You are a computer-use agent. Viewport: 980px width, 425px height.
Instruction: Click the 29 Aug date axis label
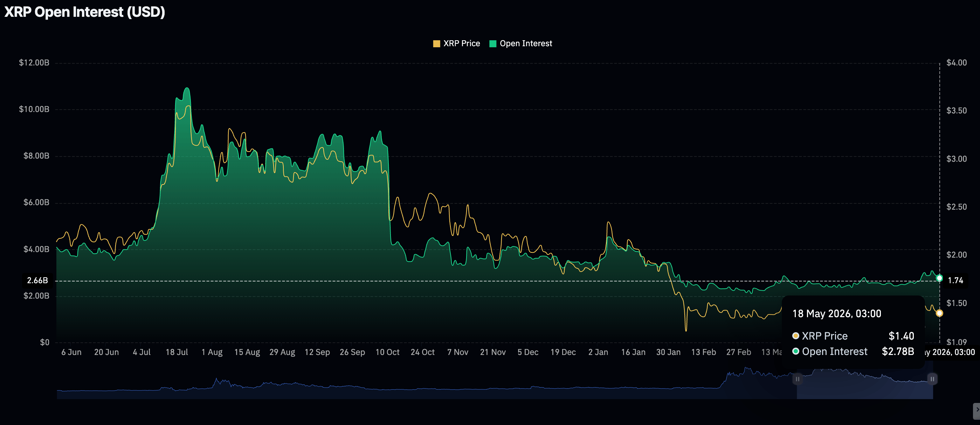(282, 353)
